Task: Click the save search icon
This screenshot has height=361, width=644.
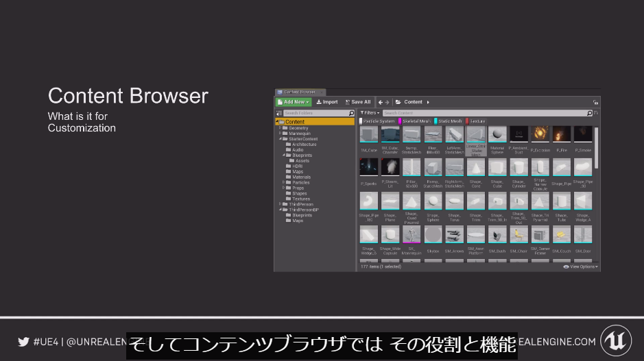Action: point(597,113)
